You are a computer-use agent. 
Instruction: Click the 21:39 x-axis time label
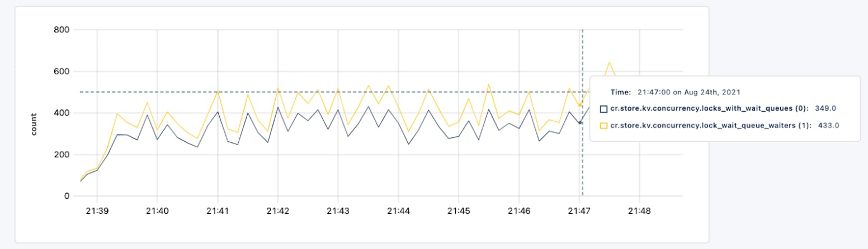(x=97, y=211)
